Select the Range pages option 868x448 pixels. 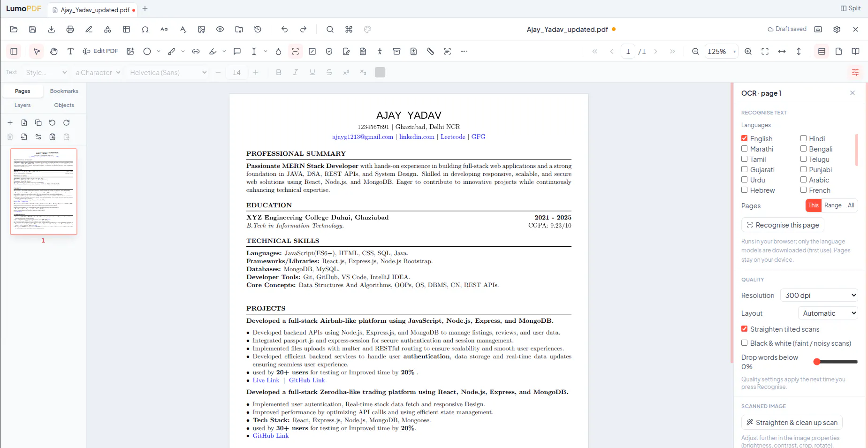(833, 205)
